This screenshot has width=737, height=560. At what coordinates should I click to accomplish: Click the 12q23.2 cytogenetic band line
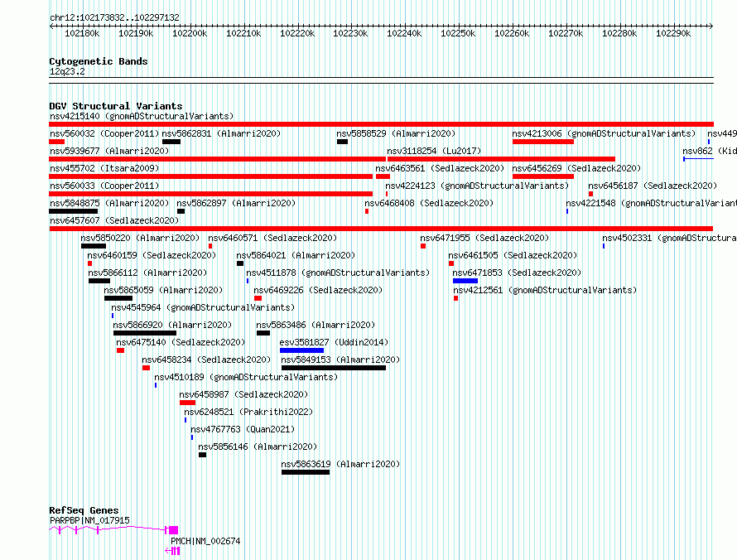(381, 80)
